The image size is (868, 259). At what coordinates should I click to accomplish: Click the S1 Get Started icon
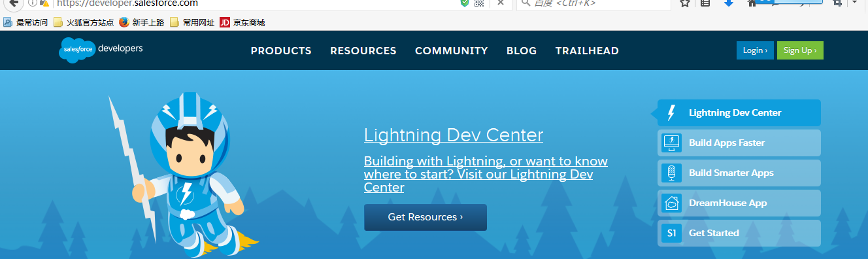coord(671,233)
